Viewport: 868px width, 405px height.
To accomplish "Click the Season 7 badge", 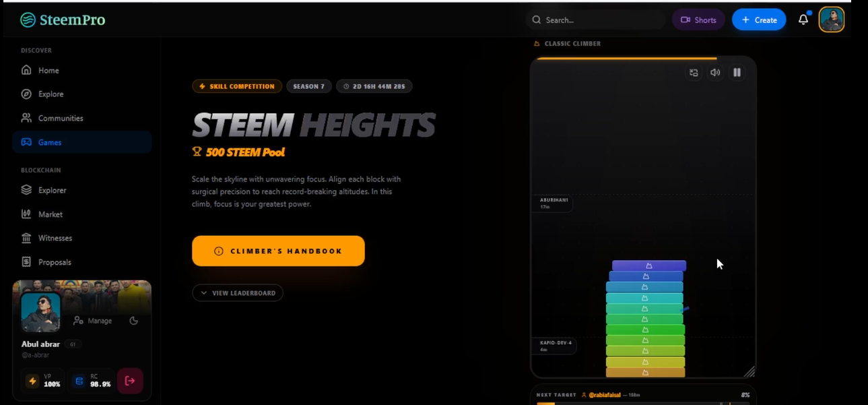I will [x=308, y=86].
